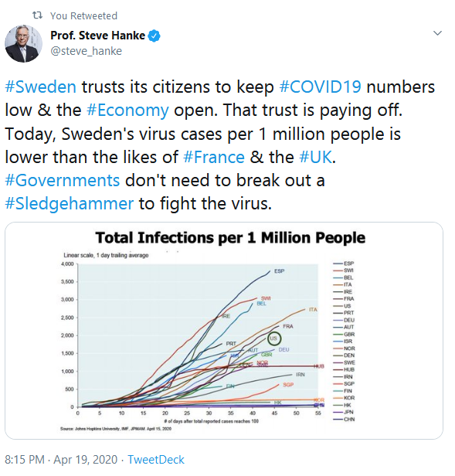Open the @steve_hanke handle link

click(x=87, y=51)
